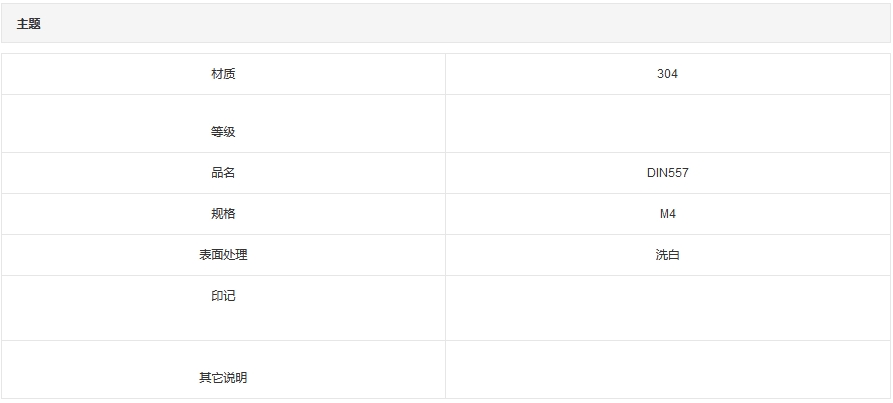This screenshot has height=403, width=893.
Task: Select the 印记 label cell
Action: click(x=223, y=296)
